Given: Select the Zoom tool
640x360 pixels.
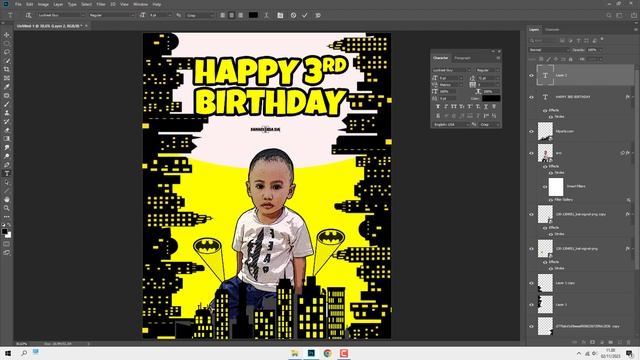Looking at the screenshot, I should [x=7, y=208].
